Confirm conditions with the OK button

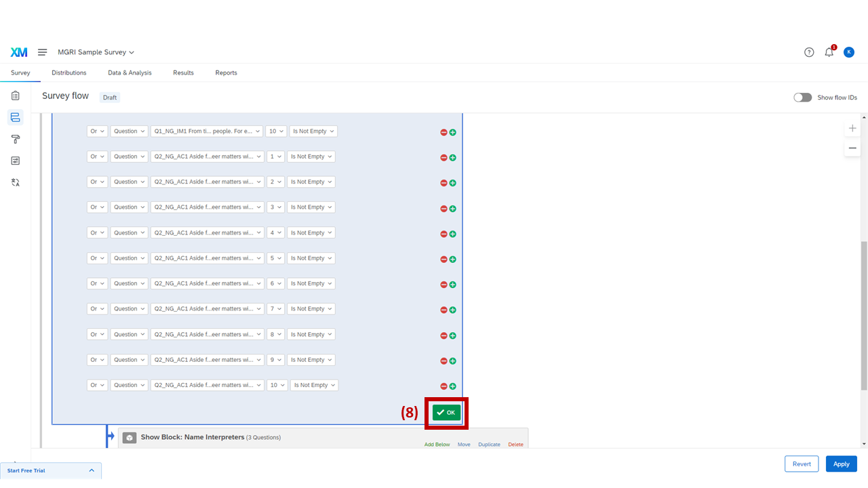446,412
